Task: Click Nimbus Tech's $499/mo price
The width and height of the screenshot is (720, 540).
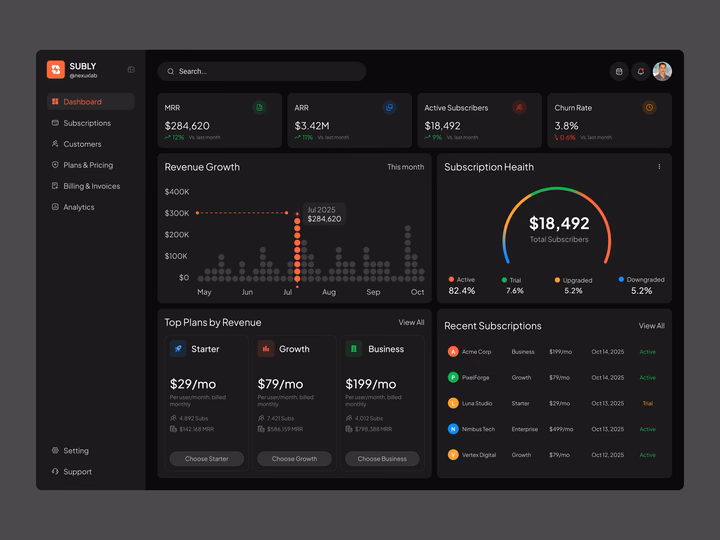Action: tap(561, 429)
